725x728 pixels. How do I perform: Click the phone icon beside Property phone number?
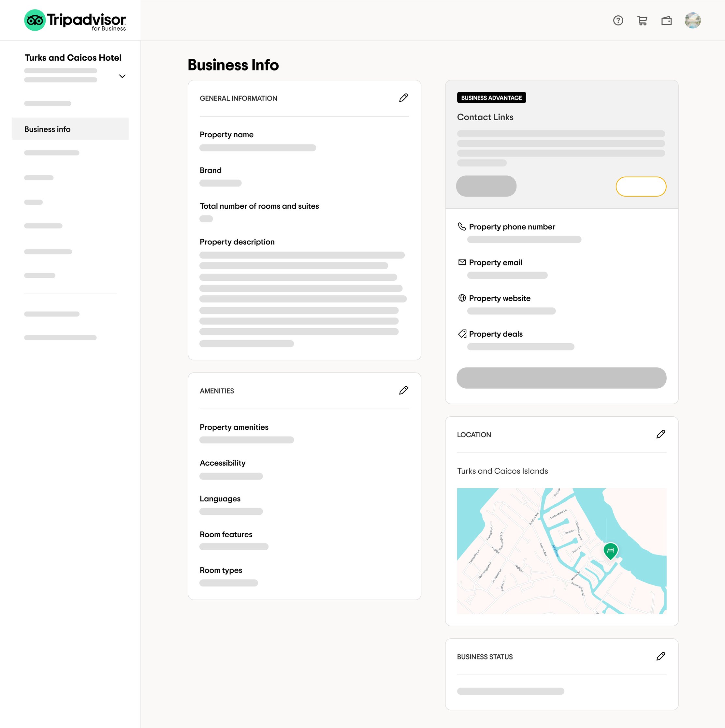click(462, 227)
